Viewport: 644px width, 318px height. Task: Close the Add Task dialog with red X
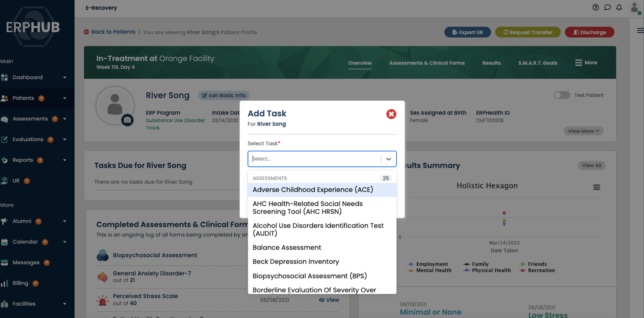(391, 114)
